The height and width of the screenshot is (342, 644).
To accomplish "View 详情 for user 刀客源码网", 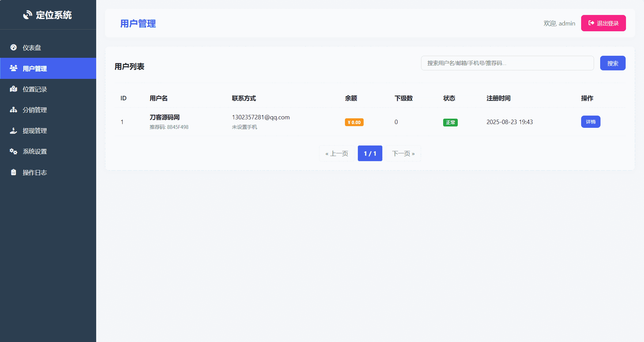I will point(590,122).
